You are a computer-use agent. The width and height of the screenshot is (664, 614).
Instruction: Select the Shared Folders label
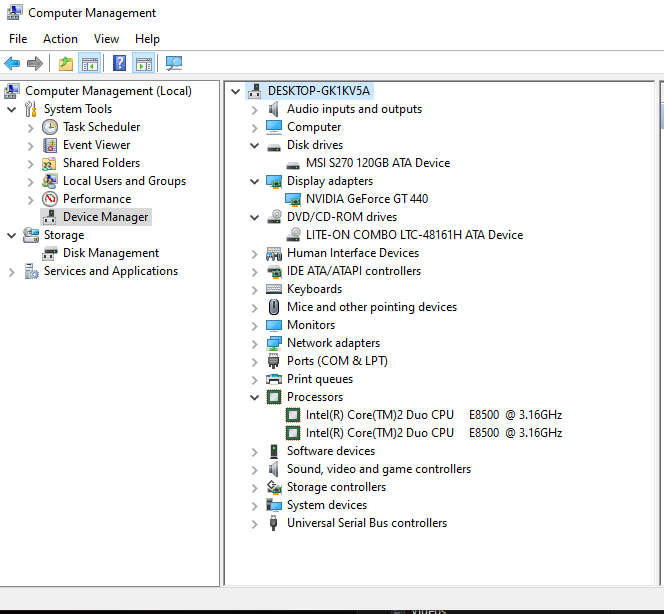(x=101, y=163)
